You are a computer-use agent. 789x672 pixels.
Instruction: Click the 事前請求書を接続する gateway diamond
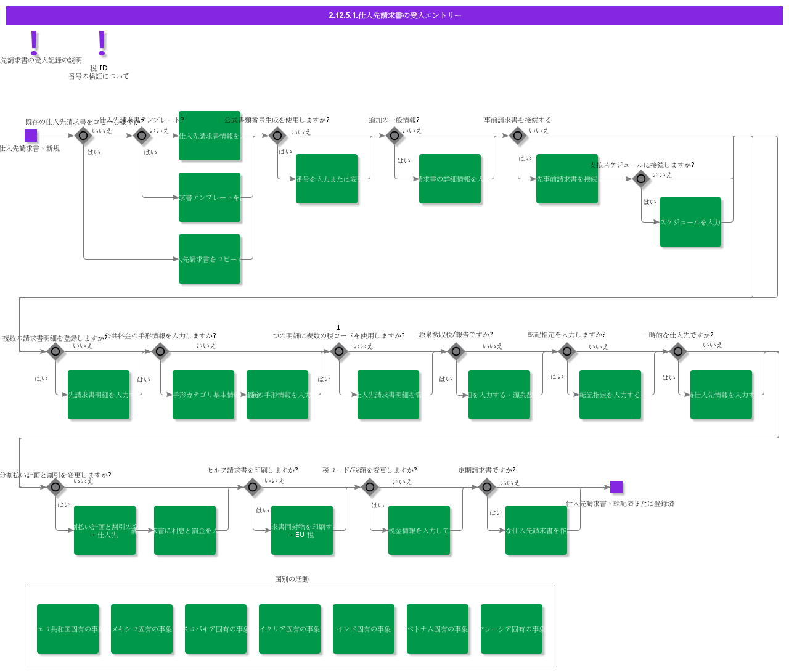518,136
